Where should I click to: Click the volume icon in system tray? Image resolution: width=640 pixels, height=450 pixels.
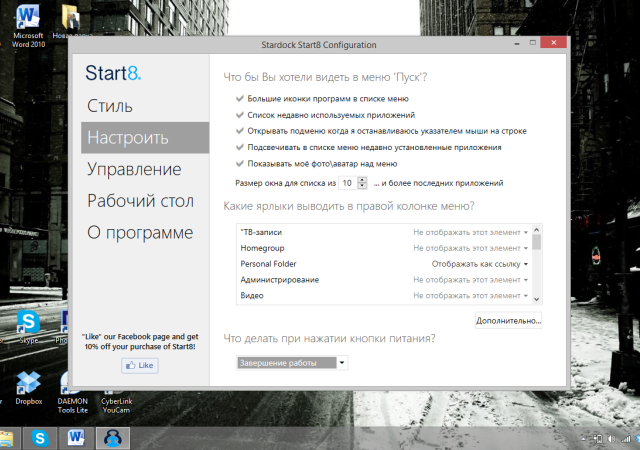pyautogui.click(x=611, y=439)
